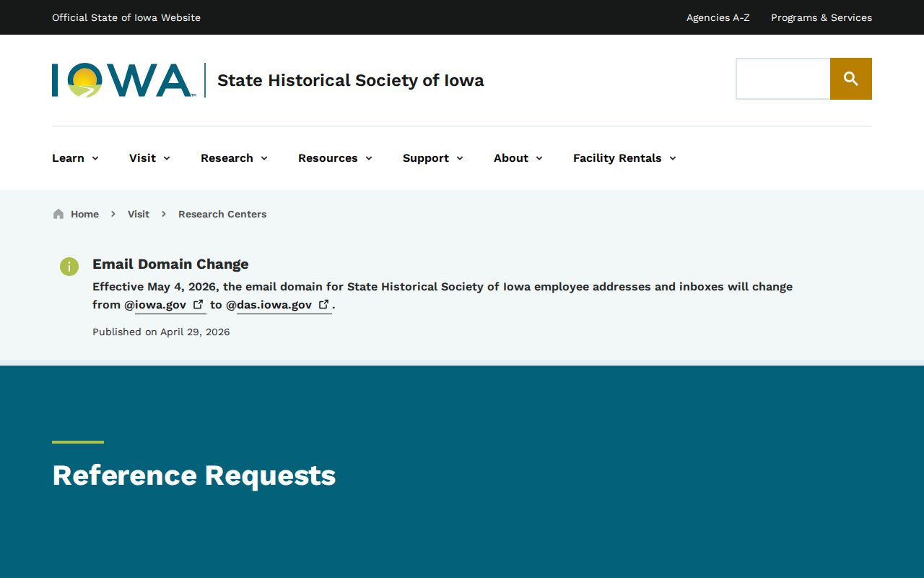
Task: Expand the Support menu chevron
Action: coord(460,158)
